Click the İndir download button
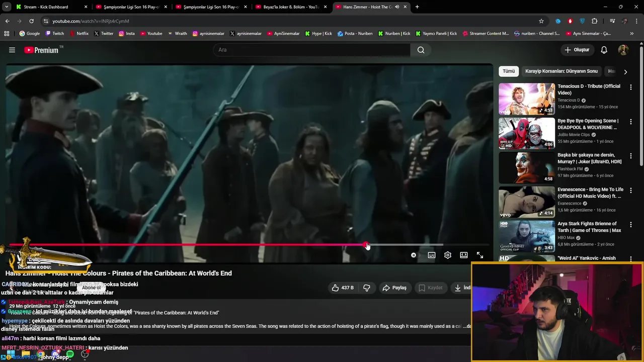The width and height of the screenshot is (644, 362). click(x=461, y=288)
